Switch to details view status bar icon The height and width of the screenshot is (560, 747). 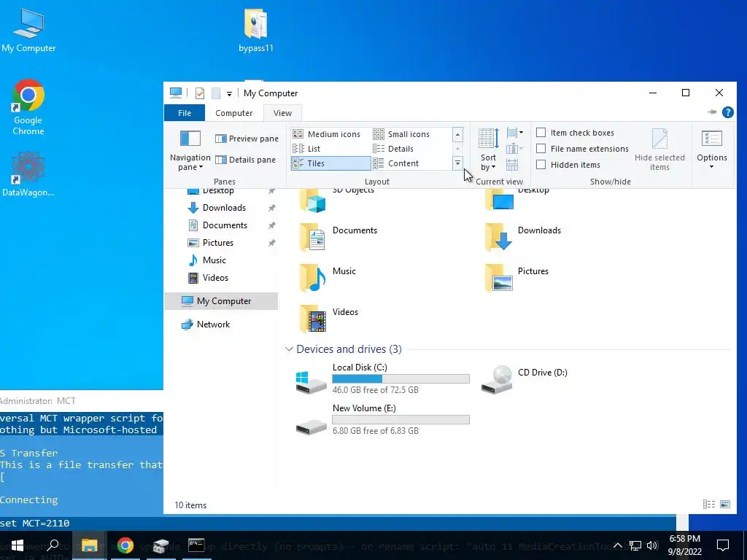(x=709, y=505)
